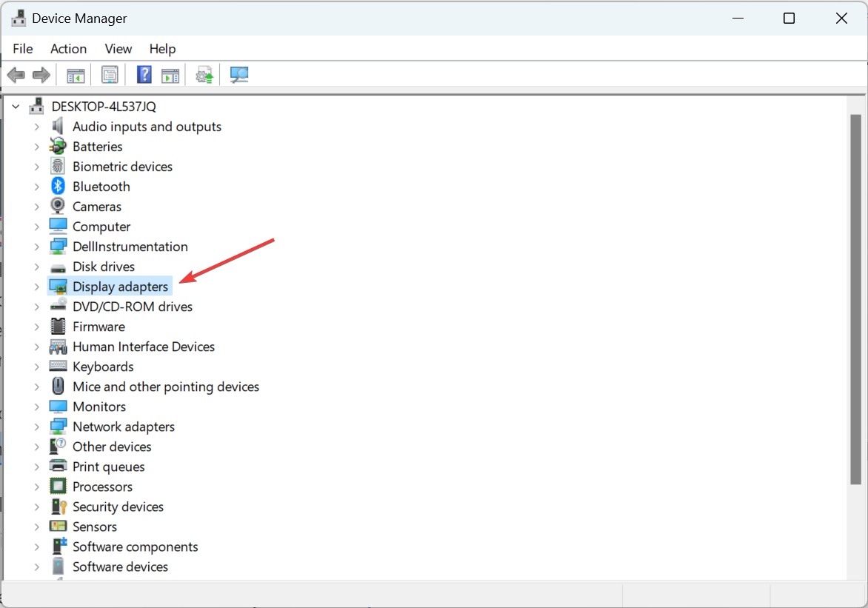Expand the Sensors category
This screenshot has height=608, width=868.
click(36, 527)
